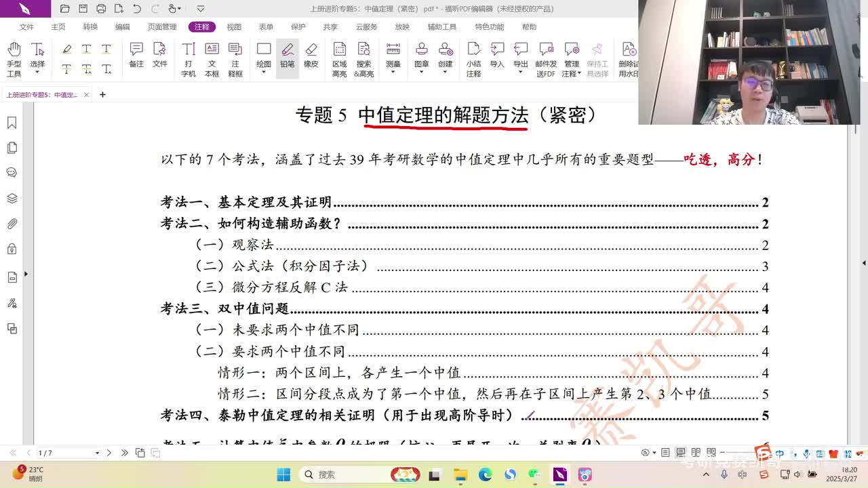Click the Open file icon in quick toolbar

(x=65, y=9)
